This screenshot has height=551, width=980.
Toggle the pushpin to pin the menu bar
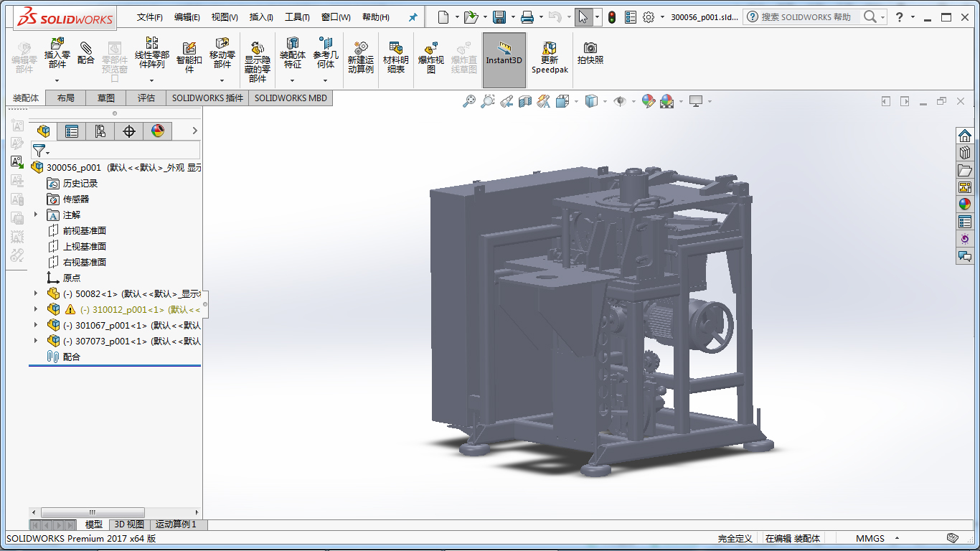[413, 17]
